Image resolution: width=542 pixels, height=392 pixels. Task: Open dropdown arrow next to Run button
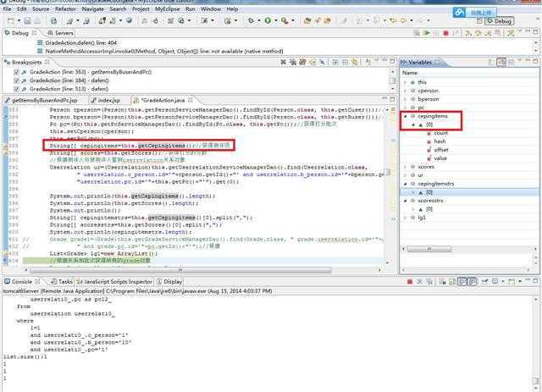[276, 21]
